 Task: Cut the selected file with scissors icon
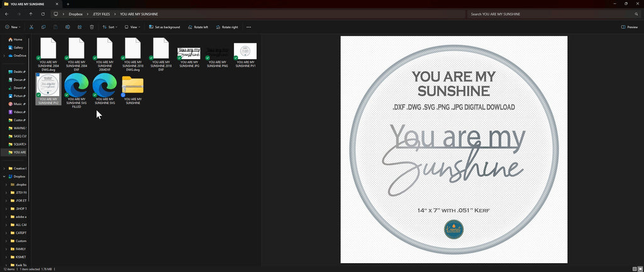(x=31, y=27)
